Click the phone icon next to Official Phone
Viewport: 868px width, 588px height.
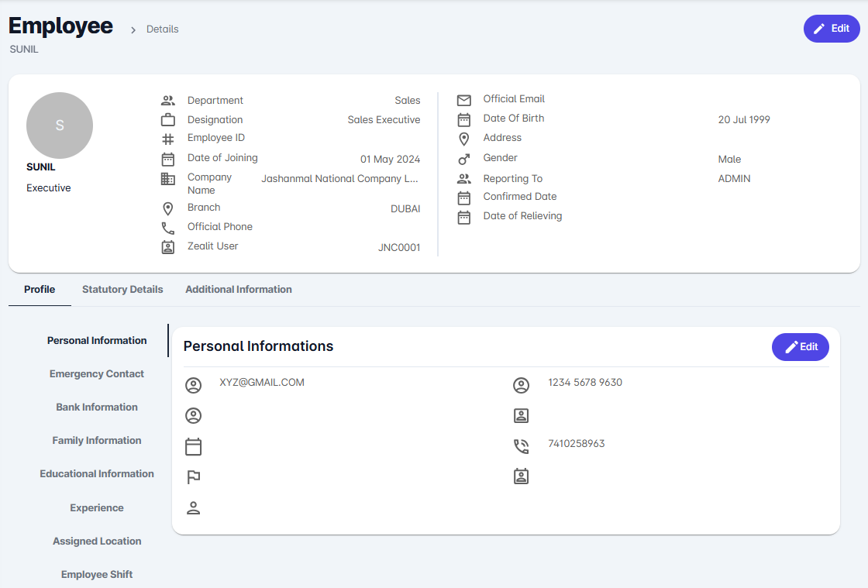167,228
